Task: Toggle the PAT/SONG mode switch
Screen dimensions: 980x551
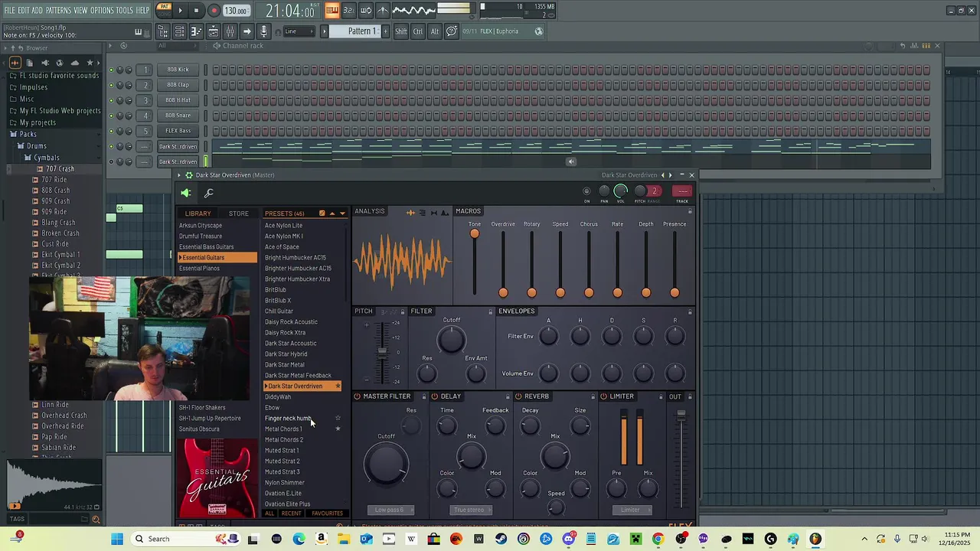Action: coord(164,10)
